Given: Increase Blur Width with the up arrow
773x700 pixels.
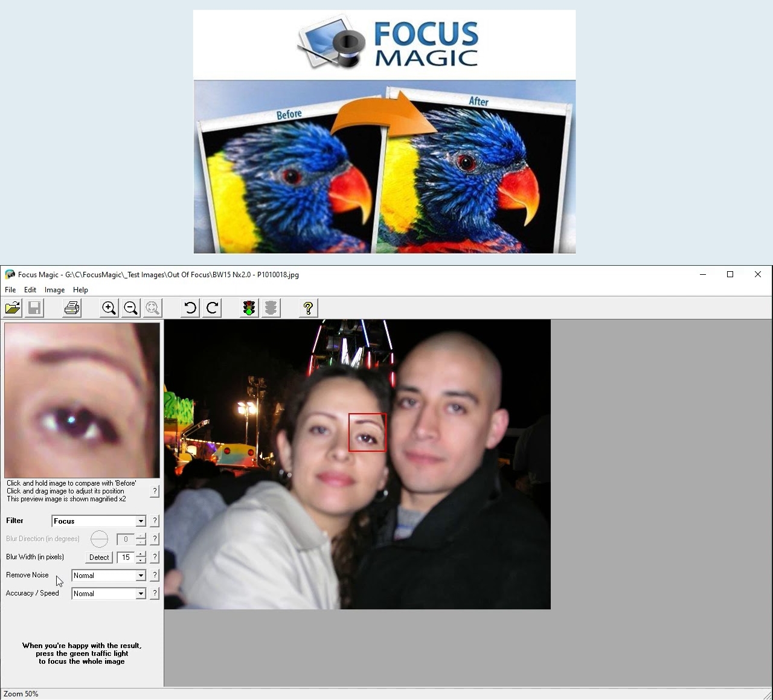Looking at the screenshot, I should pos(141,554).
